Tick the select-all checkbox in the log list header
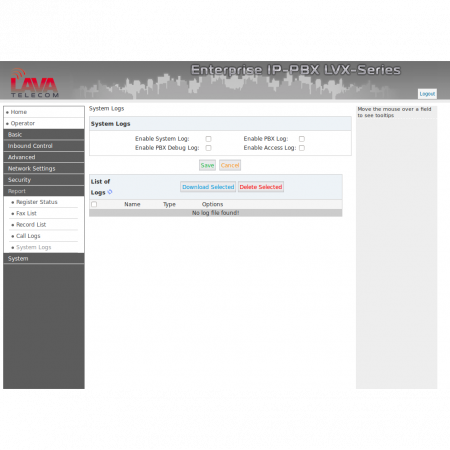The image size is (450, 450). 94,204
